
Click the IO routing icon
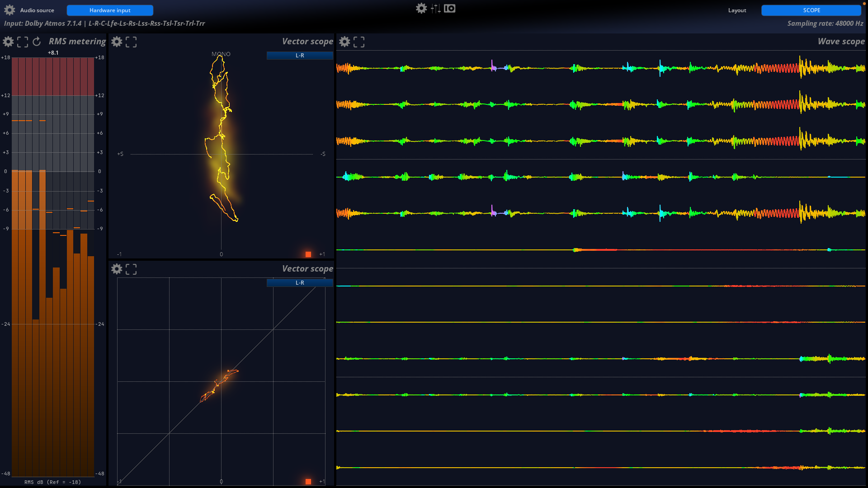[449, 8]
